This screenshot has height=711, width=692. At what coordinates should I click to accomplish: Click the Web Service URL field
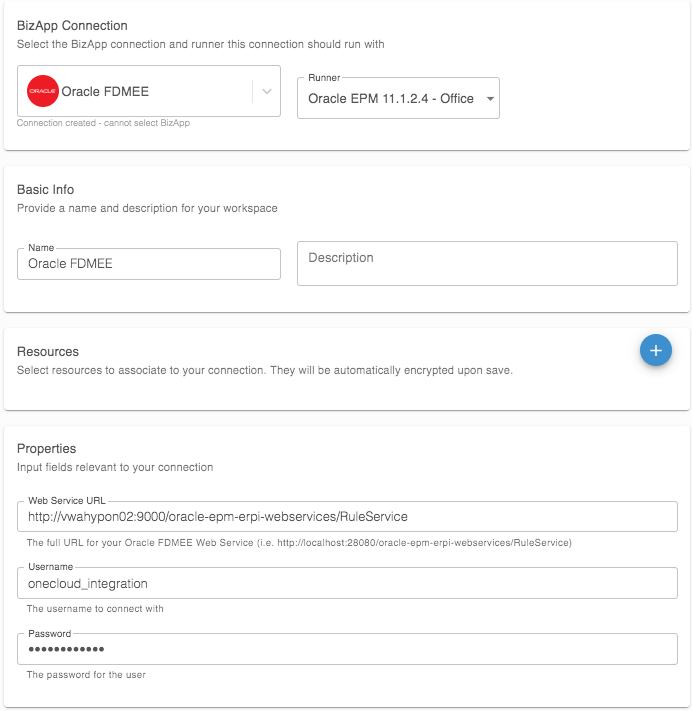(347, 516)
